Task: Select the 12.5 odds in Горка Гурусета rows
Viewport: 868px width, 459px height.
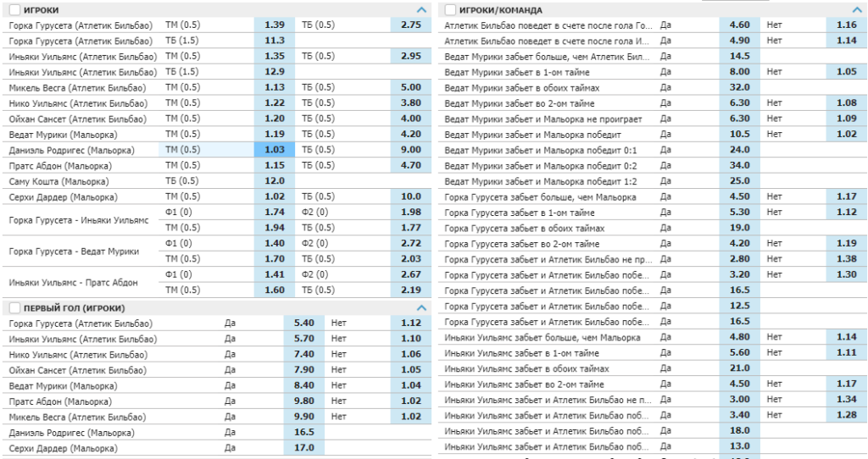Action: pos(739,306)
